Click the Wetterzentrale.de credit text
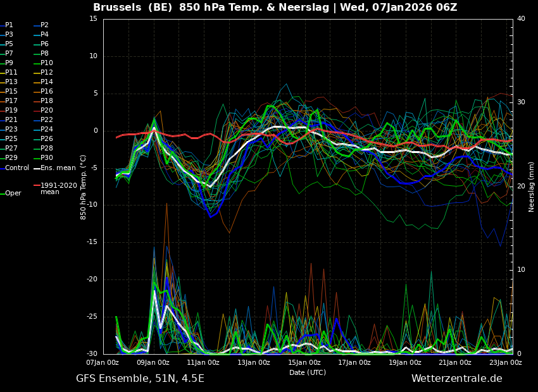 [x=457, y=379]
